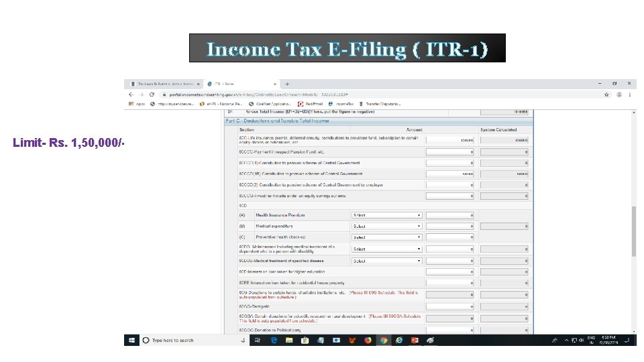This screenshot has height=362, width=644.
Task: Click the Part C - Deductions heading
Action: click(277, 121)
